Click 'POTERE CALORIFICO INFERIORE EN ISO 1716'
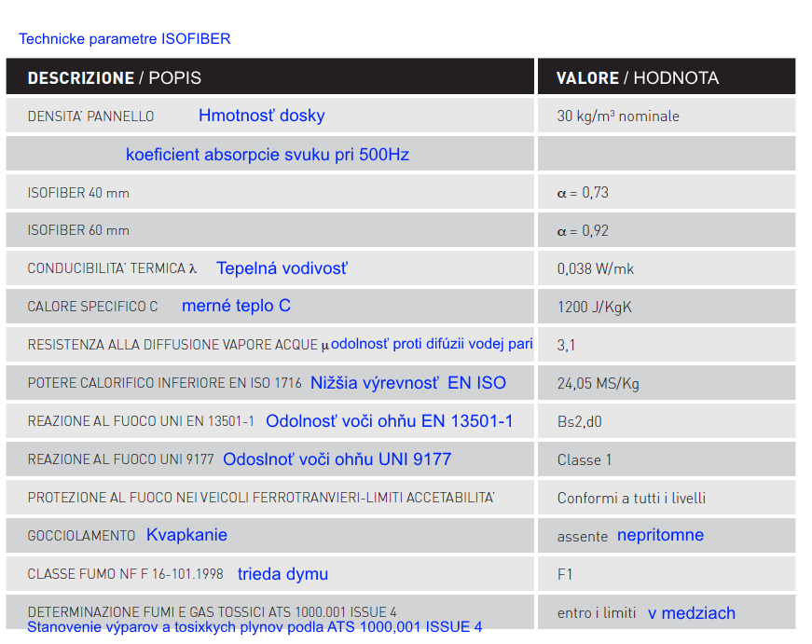812x644 pixels. point(165,383)
